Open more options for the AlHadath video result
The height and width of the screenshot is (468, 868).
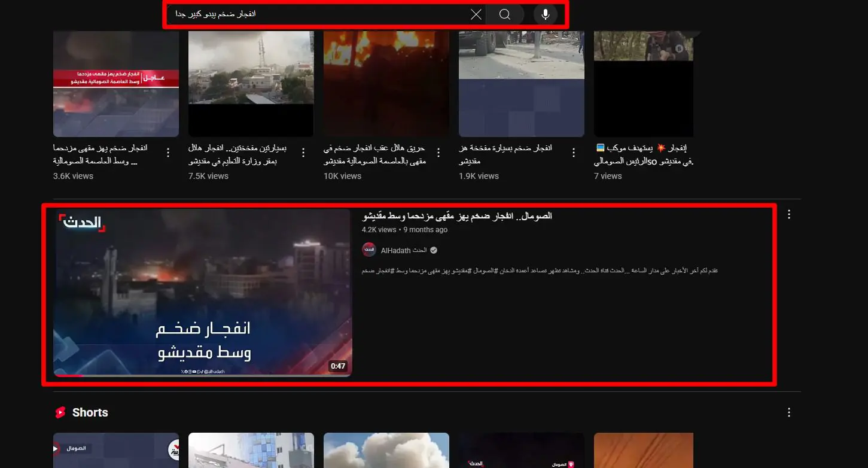tap(789, 214)
